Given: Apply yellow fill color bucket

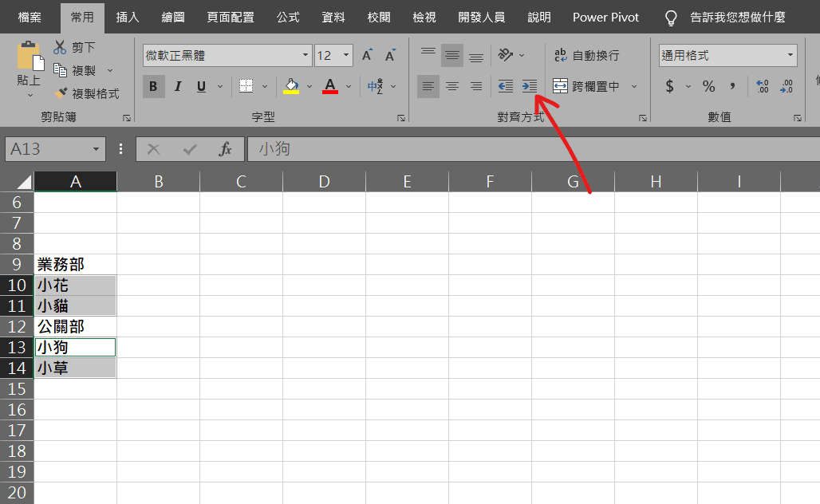Looking at the screenshot, I should click(291, 86).
